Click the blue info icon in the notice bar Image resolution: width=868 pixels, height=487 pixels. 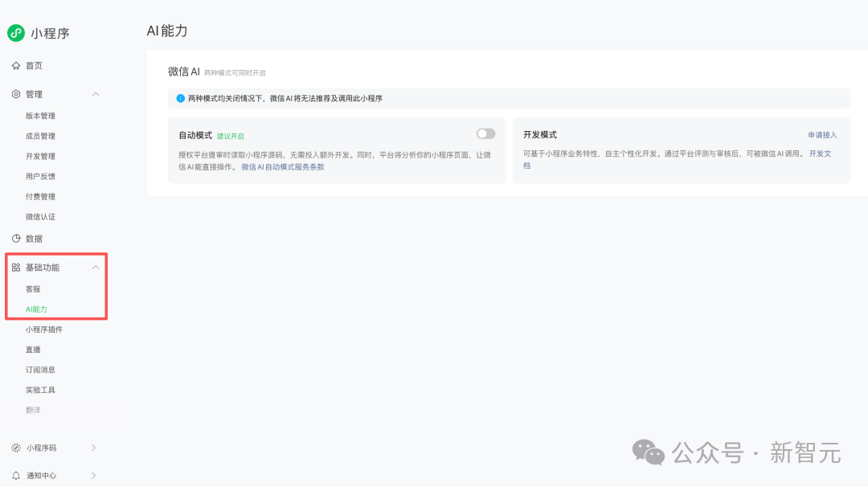pos(181,99)
